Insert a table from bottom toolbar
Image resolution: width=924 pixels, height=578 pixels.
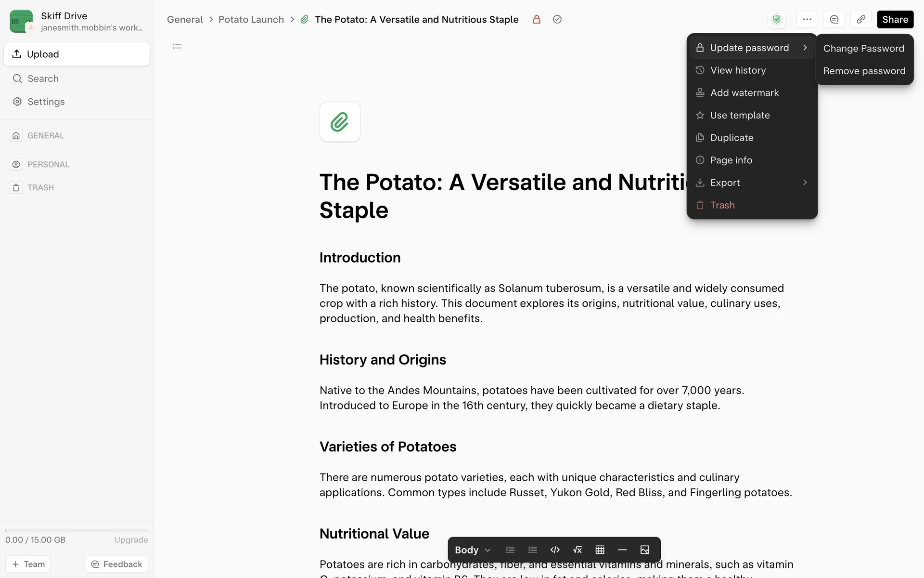tap(600, 550)
